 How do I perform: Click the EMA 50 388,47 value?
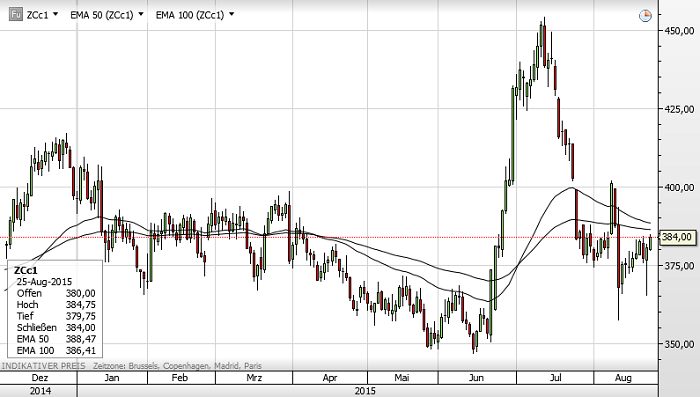tap(81, 339)
